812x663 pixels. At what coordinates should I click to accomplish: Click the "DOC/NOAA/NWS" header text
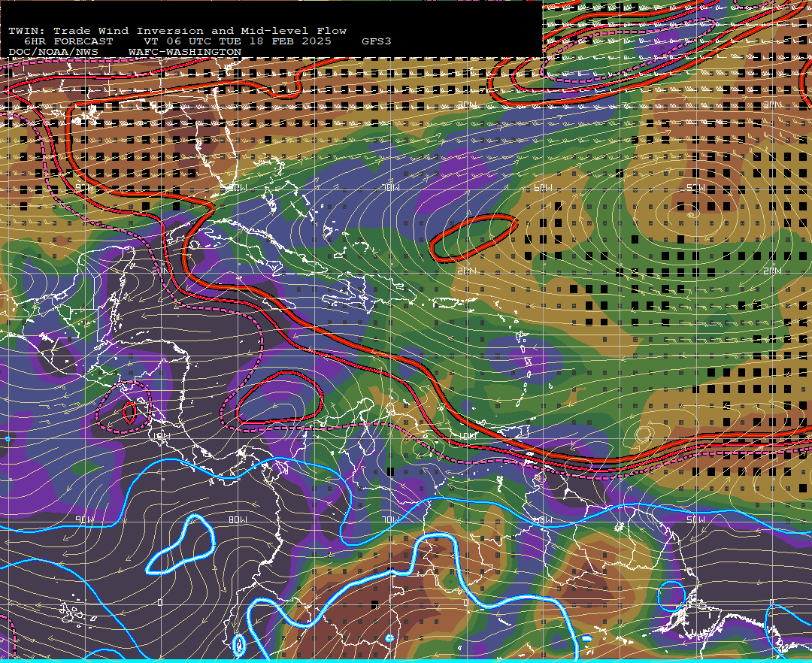pos(53,53)
